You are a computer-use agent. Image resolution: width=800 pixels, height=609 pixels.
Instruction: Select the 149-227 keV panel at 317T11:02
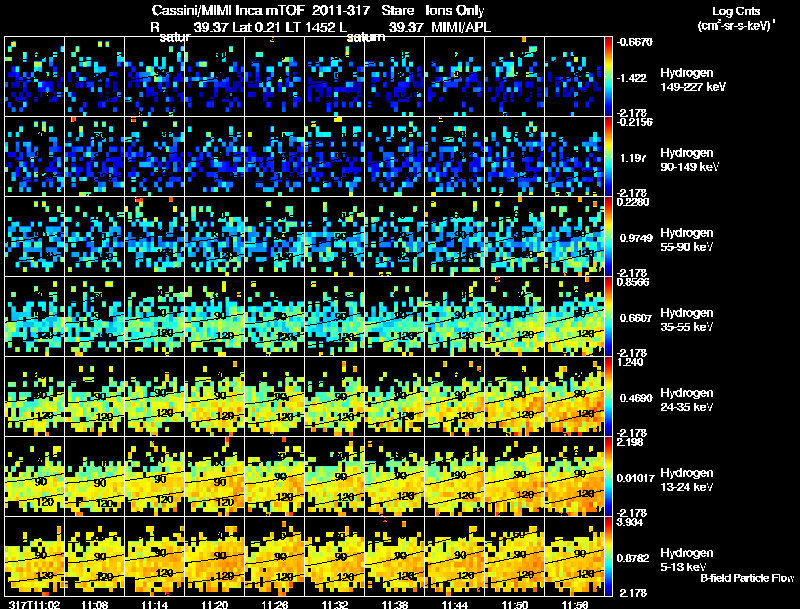35,77
